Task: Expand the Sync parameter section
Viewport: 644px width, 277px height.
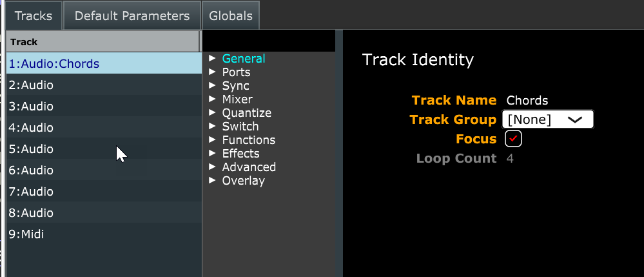Action: (x=235, y=86)
